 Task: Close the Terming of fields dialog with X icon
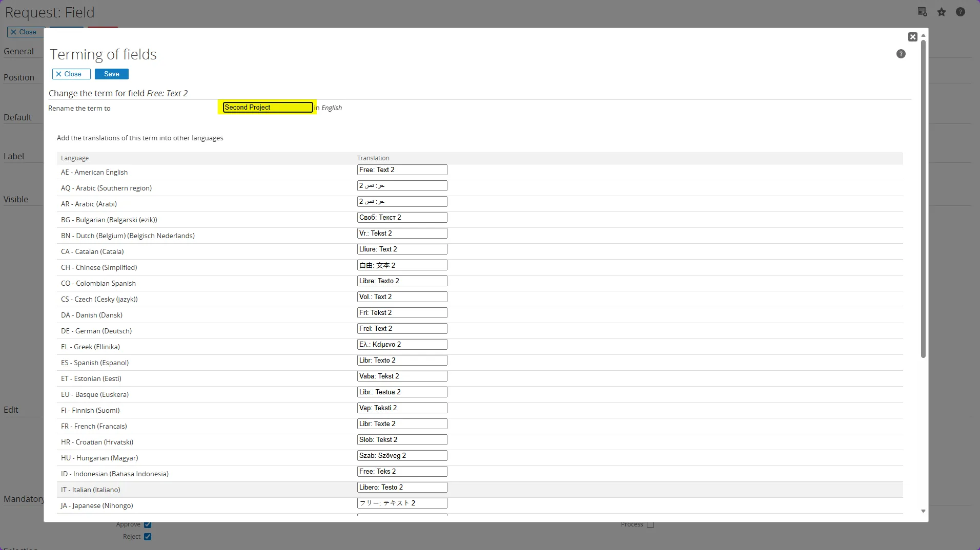pyautogui.click(x=912, y=37)
